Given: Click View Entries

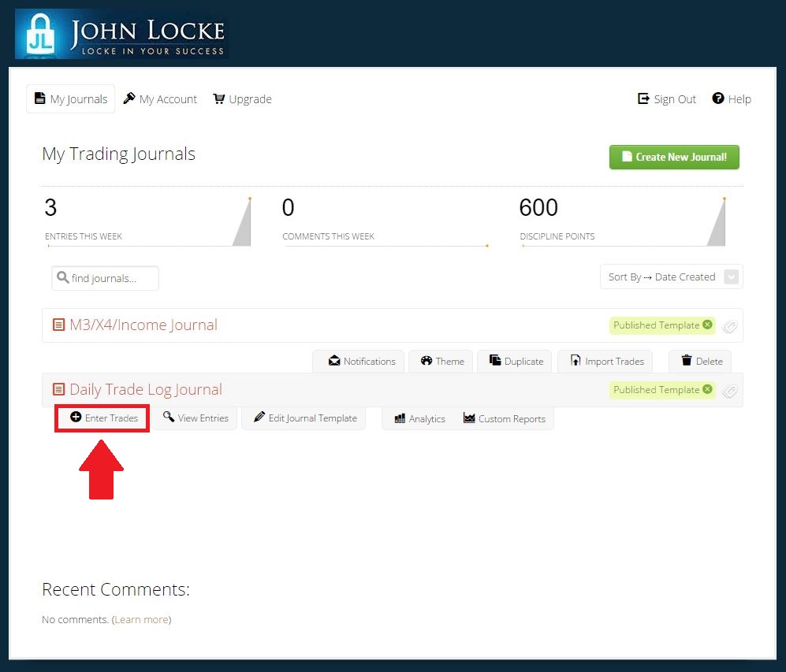Looking at the screenshot, I should 196,418.
